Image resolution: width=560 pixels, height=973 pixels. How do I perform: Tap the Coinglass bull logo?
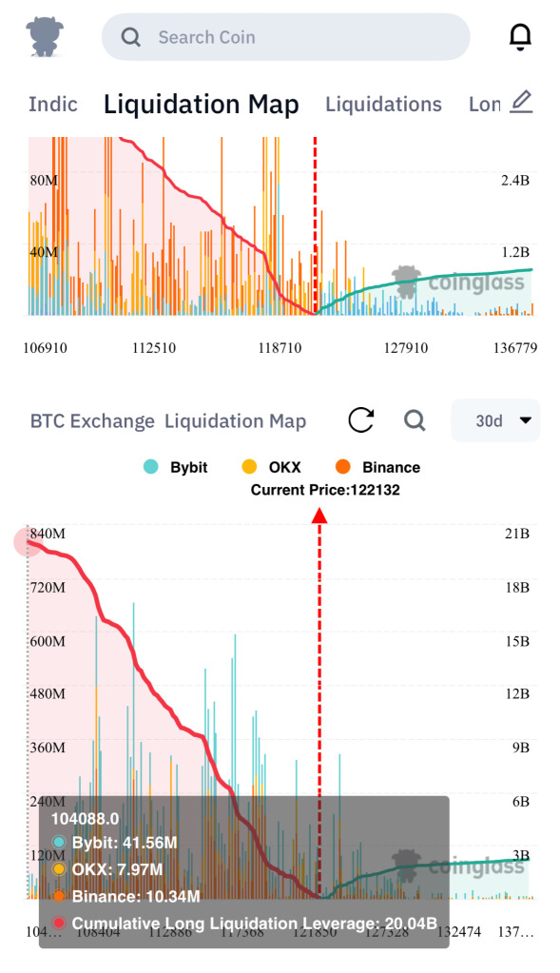click(x=46, y=37)
